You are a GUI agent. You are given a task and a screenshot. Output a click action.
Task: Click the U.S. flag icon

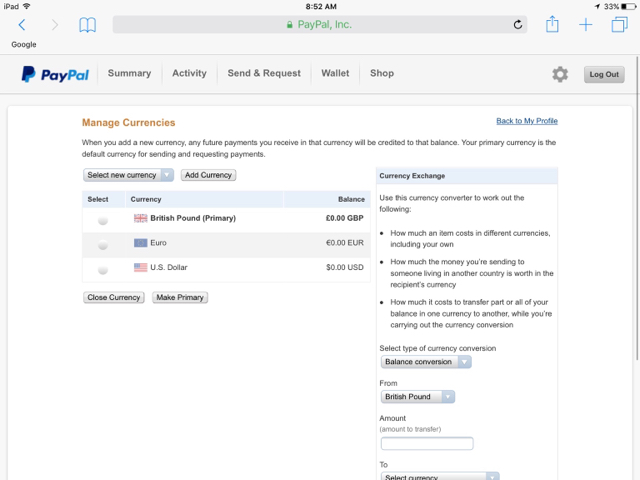140,267
